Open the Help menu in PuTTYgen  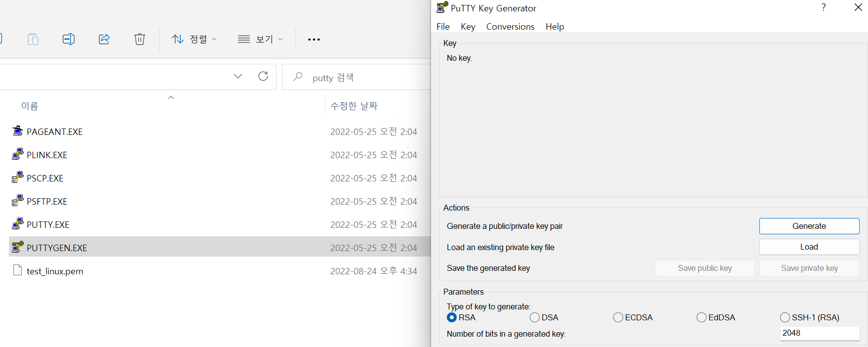(554, 27)
